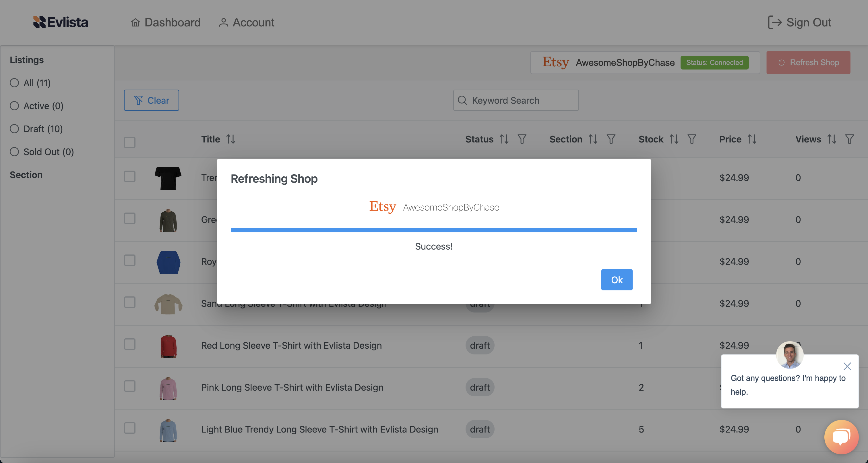
Task: Click the red long sleeve thumbnail
Action: coord(168,346)
